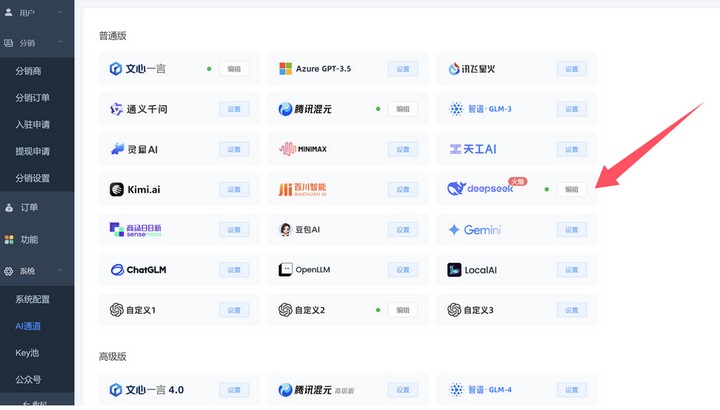Click the 自定义3 OpenAI-style icon
The image size is (720, 410).
(454, 310)
